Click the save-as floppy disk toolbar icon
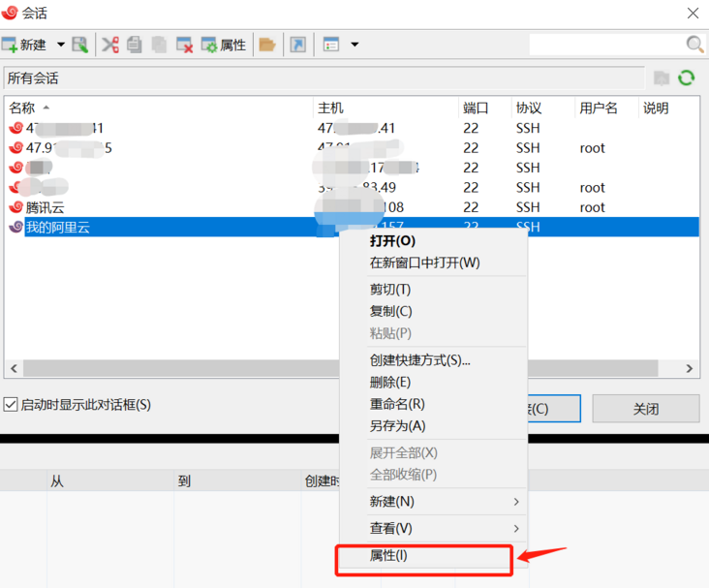This screenshot has width=709, height=588. (80, 45)
